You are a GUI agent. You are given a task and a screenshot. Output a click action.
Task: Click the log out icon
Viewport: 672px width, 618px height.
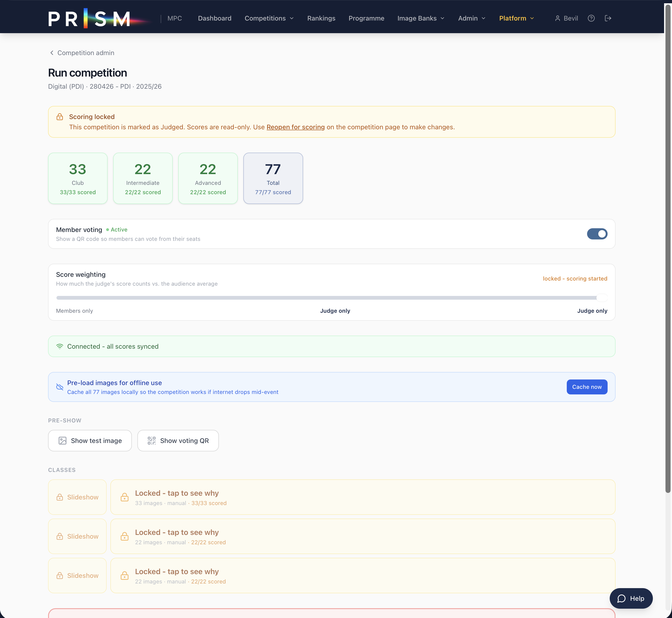(x=608, y=18)
